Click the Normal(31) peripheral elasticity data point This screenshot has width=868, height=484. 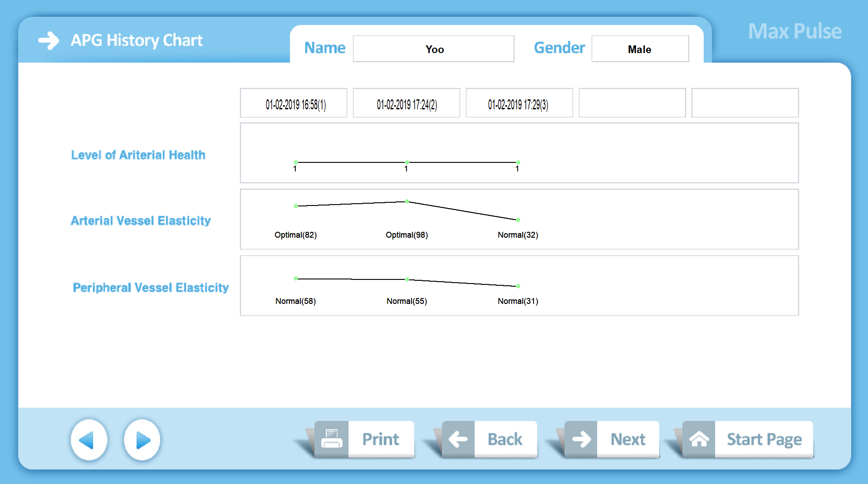coord(518,286)
